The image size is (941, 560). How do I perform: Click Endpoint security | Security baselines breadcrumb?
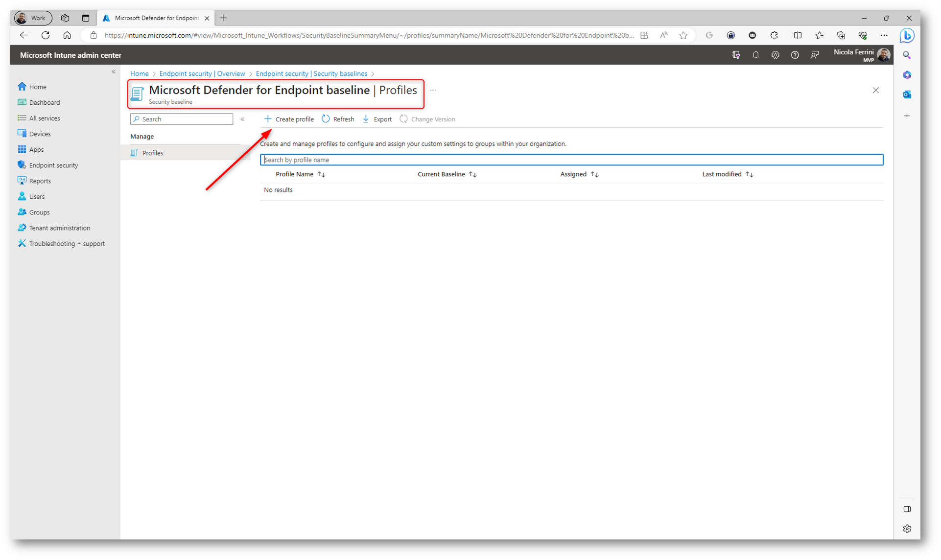(311, 73)
